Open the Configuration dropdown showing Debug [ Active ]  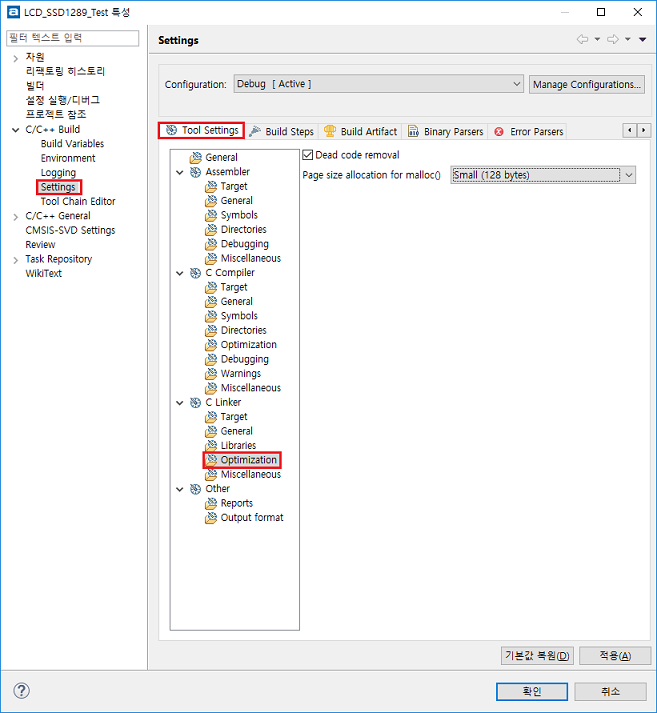[378, 84]
